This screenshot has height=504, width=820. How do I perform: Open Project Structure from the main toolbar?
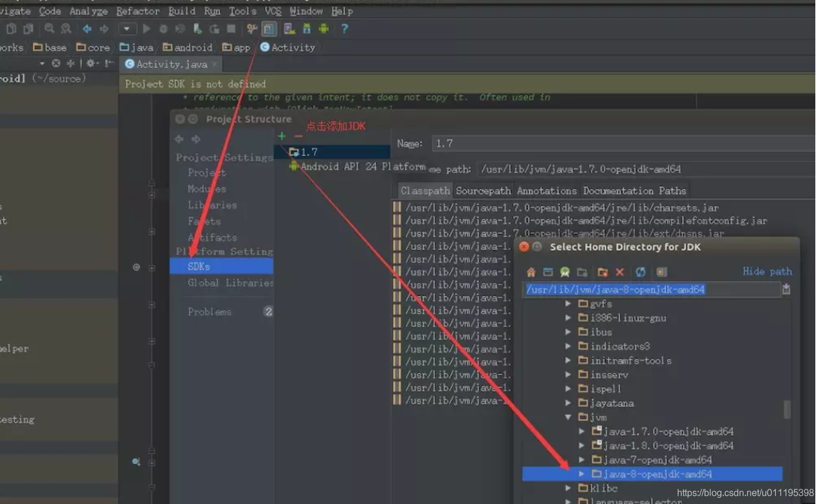[x=269, y=29]
